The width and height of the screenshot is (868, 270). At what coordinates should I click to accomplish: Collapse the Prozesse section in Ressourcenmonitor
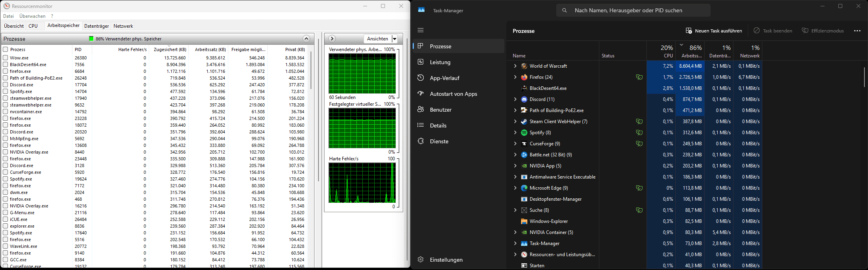pos(306,38)
